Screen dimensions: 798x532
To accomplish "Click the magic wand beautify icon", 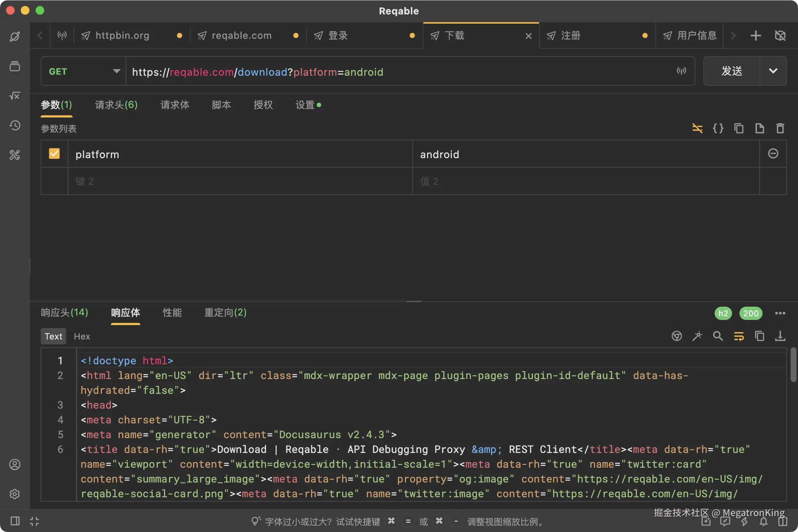I will coord(697,336).
